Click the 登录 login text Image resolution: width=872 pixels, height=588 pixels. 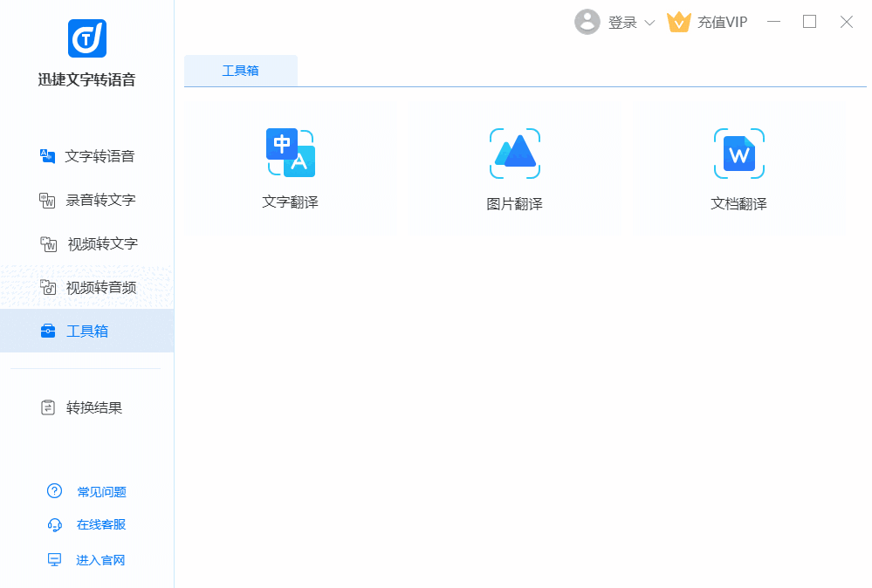(622, 23)
